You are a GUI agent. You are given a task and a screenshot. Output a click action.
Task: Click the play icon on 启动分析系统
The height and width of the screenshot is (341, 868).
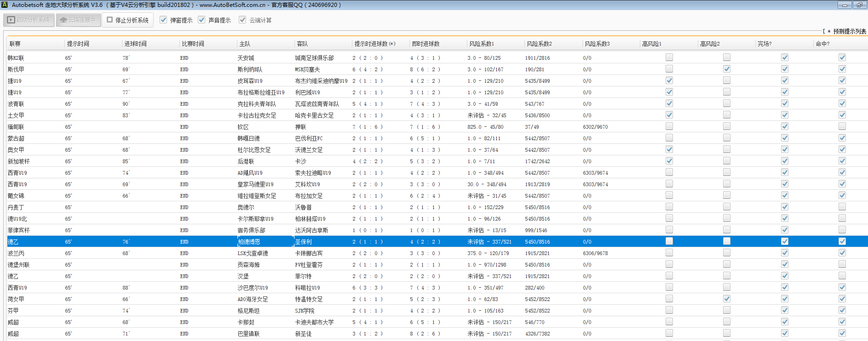point(11,20)
